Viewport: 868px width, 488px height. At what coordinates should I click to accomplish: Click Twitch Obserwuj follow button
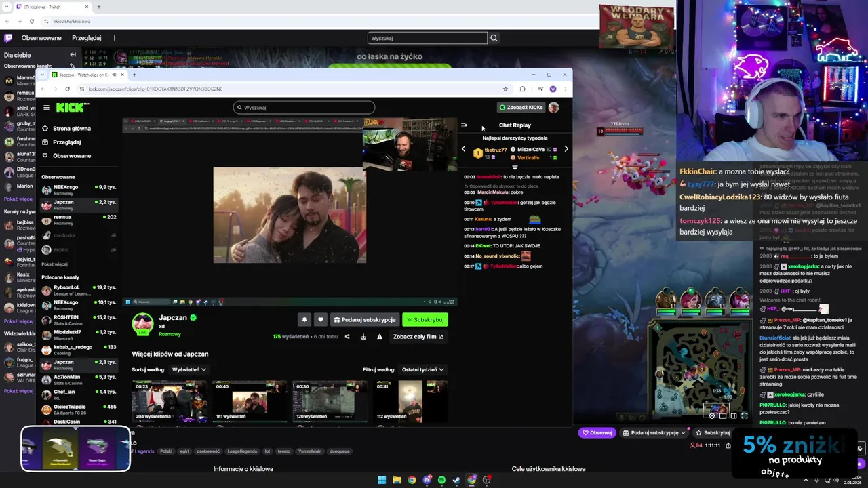point(597,432)
